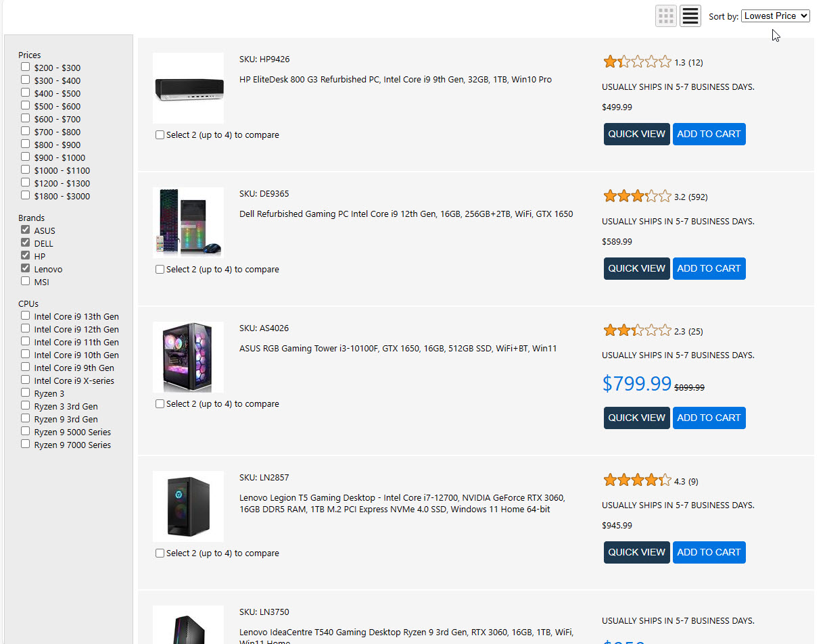Open the ASUS RGB Gaming Tower image
The width and height of the screenshot is (825, 644).
pyautogui.click(x=188, y=357)
